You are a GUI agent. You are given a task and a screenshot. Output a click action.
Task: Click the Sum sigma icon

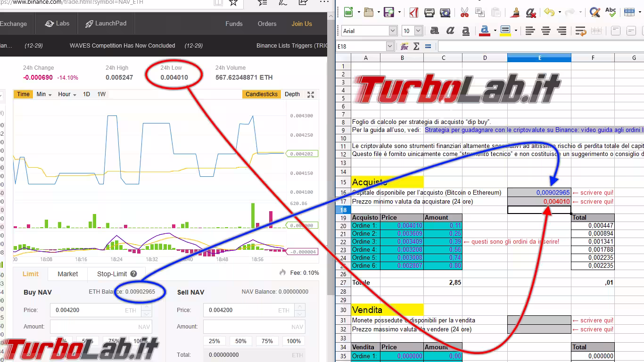pos(416,46)
